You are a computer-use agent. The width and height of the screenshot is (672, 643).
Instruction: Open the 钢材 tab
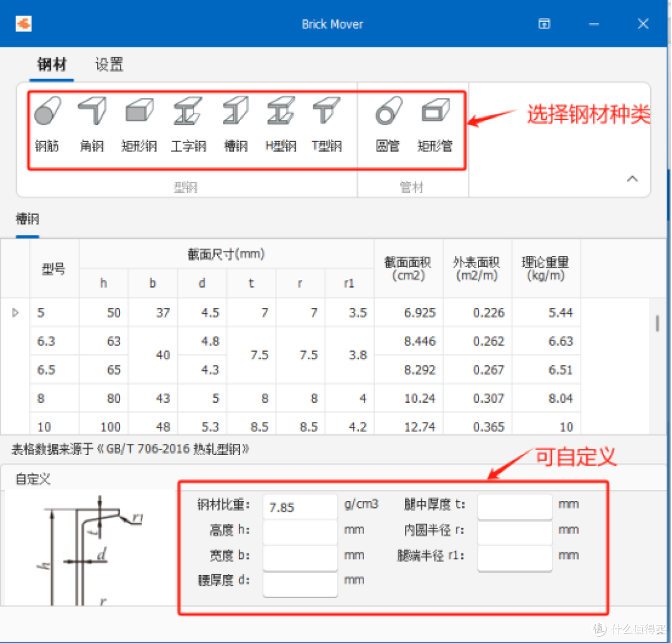[x=52, y=65]
